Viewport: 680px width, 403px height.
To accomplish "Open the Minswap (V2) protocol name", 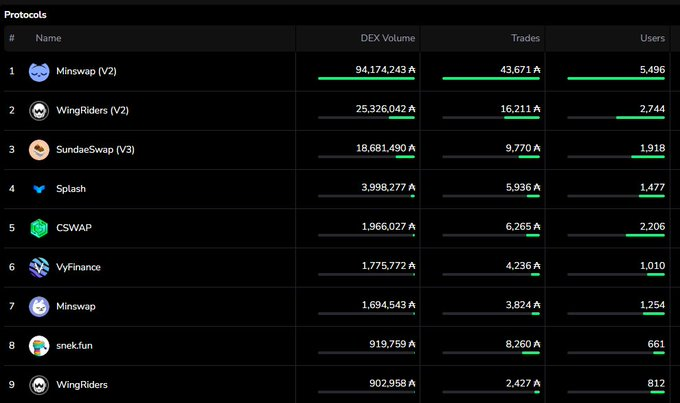I will point(86,71).
